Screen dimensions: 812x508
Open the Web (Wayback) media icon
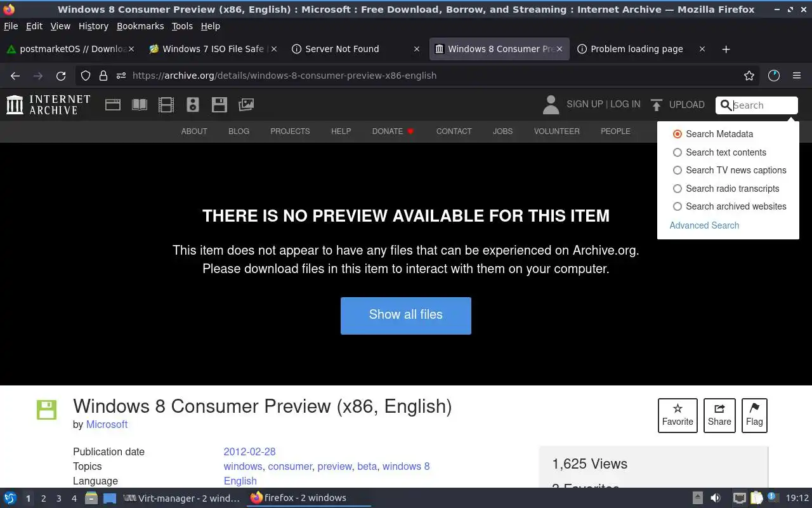tap(113, 105)
